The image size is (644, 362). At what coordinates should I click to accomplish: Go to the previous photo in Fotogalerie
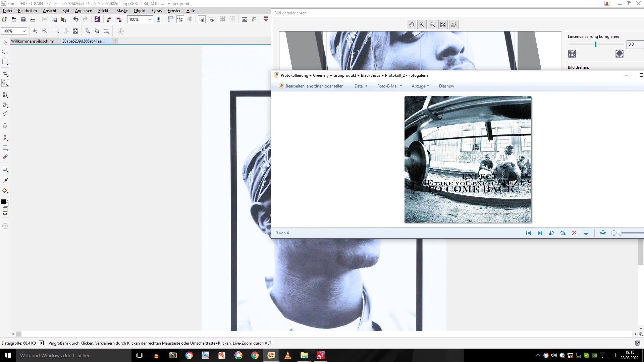529,233
